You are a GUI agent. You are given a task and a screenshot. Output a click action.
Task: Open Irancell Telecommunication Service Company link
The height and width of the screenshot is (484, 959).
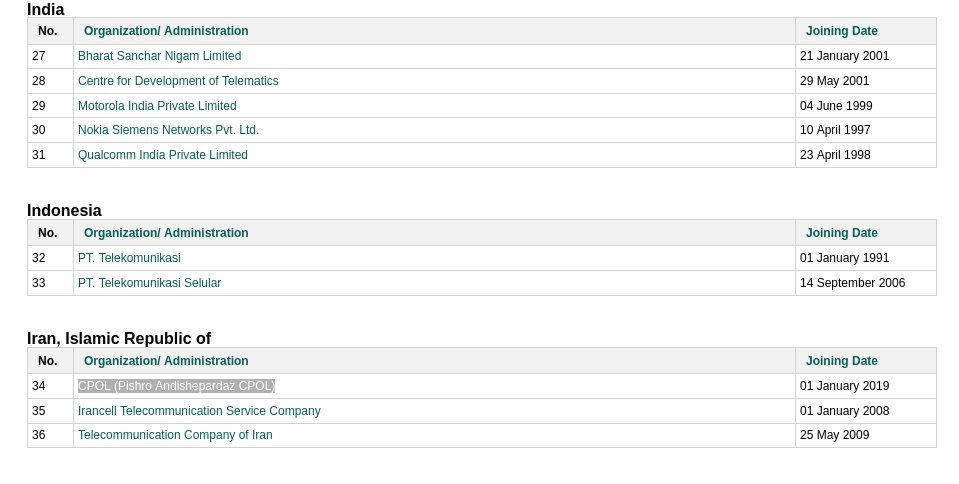199,411
